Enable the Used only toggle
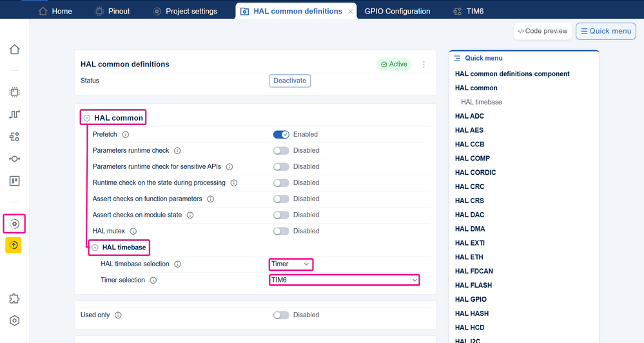Image resolution: width=644 pixels, height=343 pixels. pos(281,315)
